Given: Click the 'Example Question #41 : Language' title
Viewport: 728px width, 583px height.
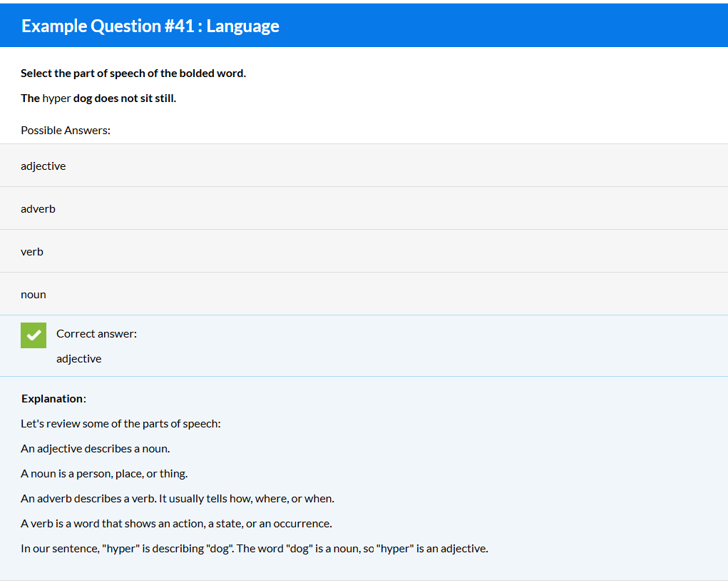Looking at the screenshot, I should coord(150,26).
